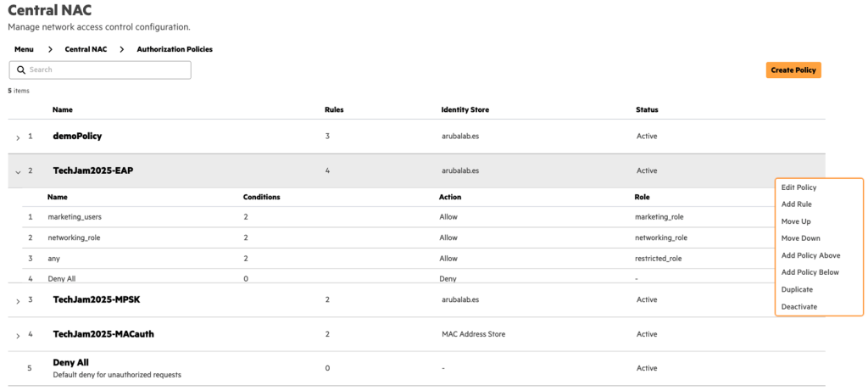Expand the demoPolicy row chevron

18,137
